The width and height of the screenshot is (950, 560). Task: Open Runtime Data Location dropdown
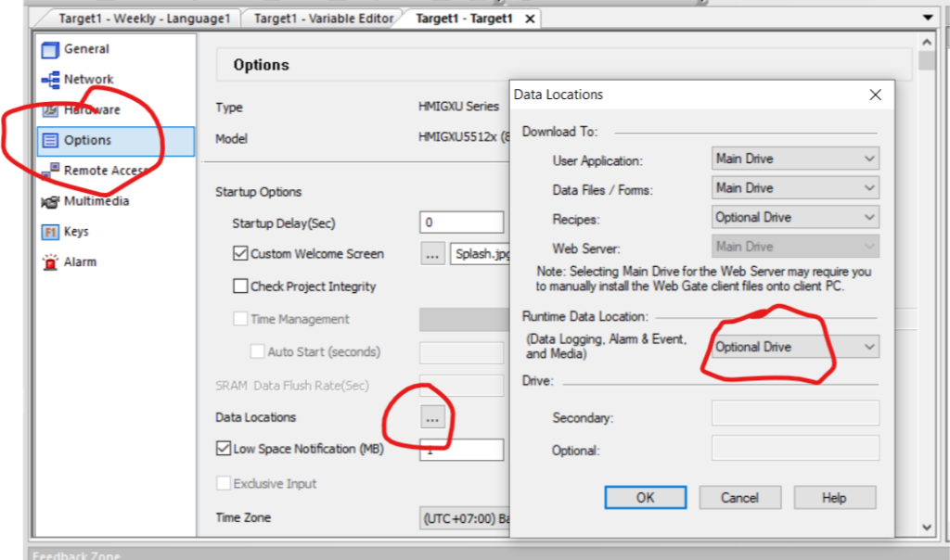point(795,347)
